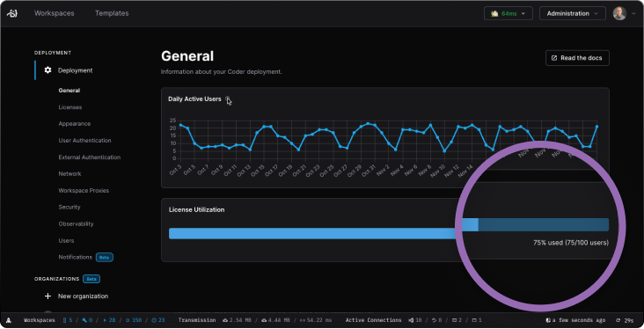Open the Templates page
Image resolution: width=644 pixels, height=329 pixels.
112,13
